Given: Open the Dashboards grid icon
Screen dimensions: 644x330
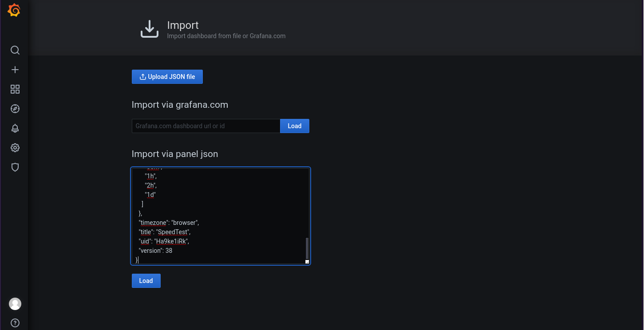Looking at the screenshot, I should (x=15, y=89).
